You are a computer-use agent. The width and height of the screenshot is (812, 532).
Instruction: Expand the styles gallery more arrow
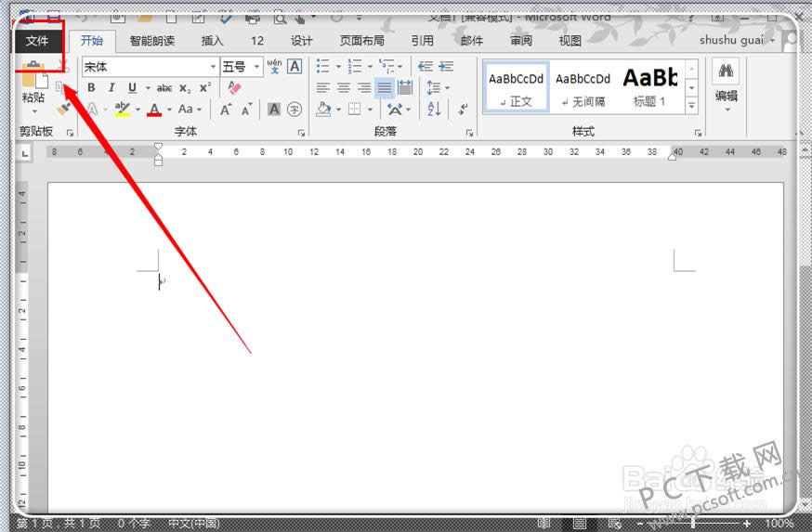[692, 106]
